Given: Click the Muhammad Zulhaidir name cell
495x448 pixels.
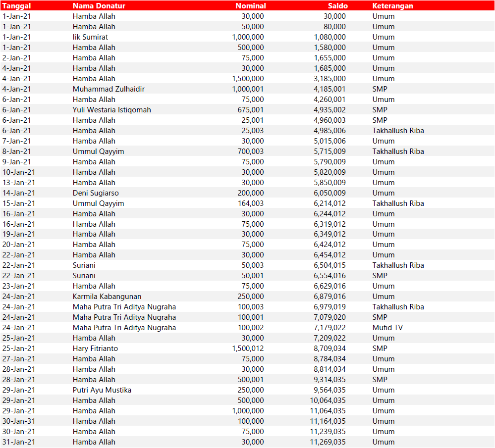Looking at the screenshot, I should [x=109, y=89].
